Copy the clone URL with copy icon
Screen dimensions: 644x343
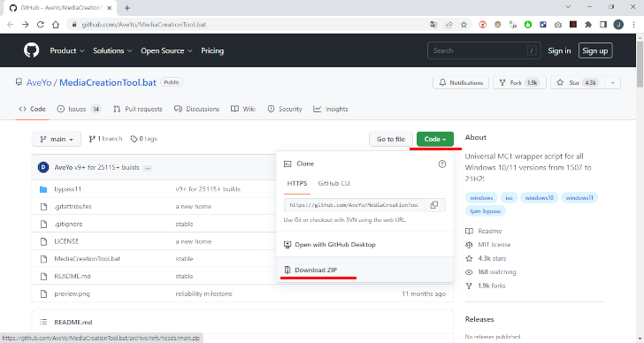pyautogui.click(x=434, y=205)
